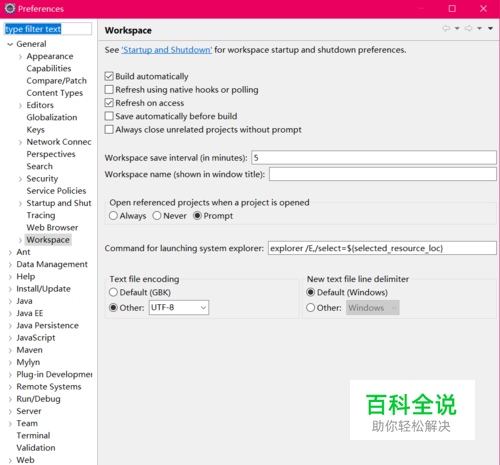The width and height of the screenshot is (500, 465).
Task: Expand the Appearance tree node
Action: 20,57
